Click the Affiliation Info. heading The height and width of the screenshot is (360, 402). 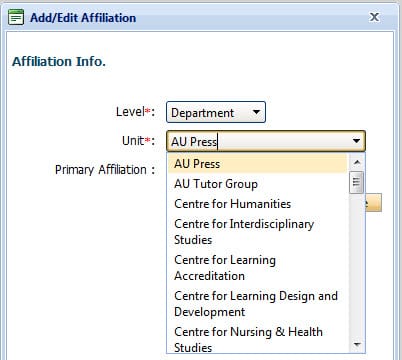[59, 62]
